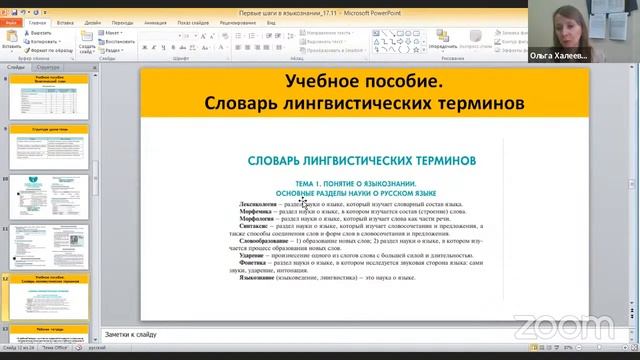Select the slide 11 thumbnail
Screen dimensions: 640x360
click(x=49, y=247)
